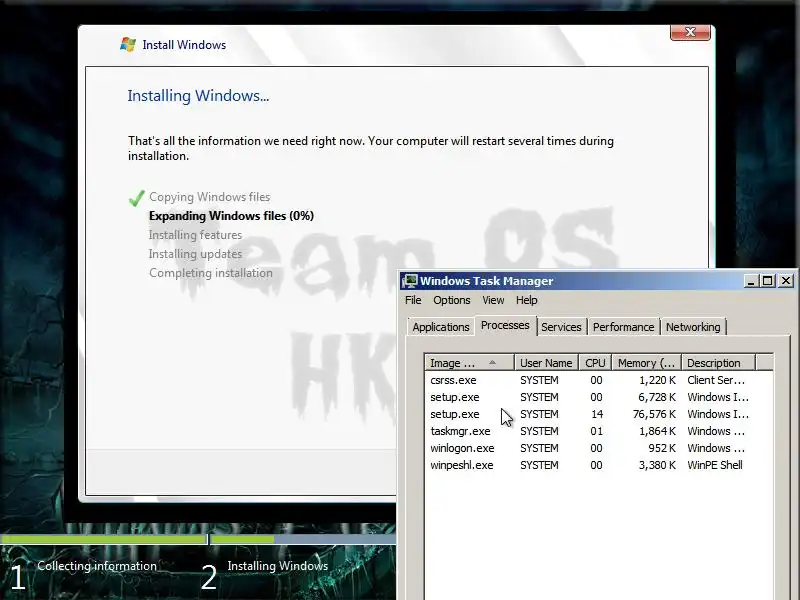Image resolution: width=800 pixels, height=600 pixels.
Task: Click the green checkmark beside Copying Windows files
Action: [136, 197]
